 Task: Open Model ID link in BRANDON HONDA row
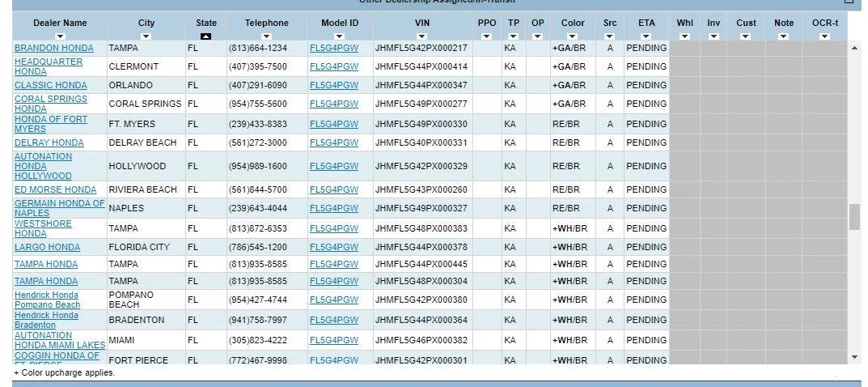point(334,48)
